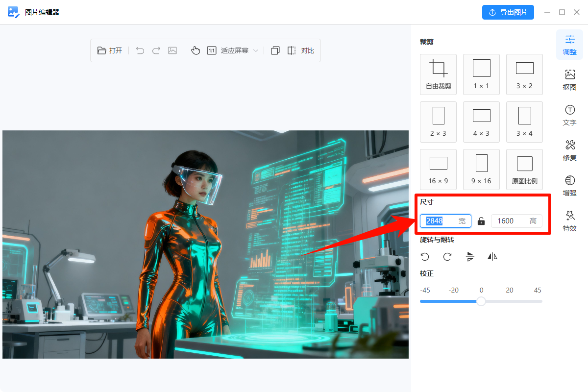Select the 16 × 9 crop ratio

click(x=438, y=169)
